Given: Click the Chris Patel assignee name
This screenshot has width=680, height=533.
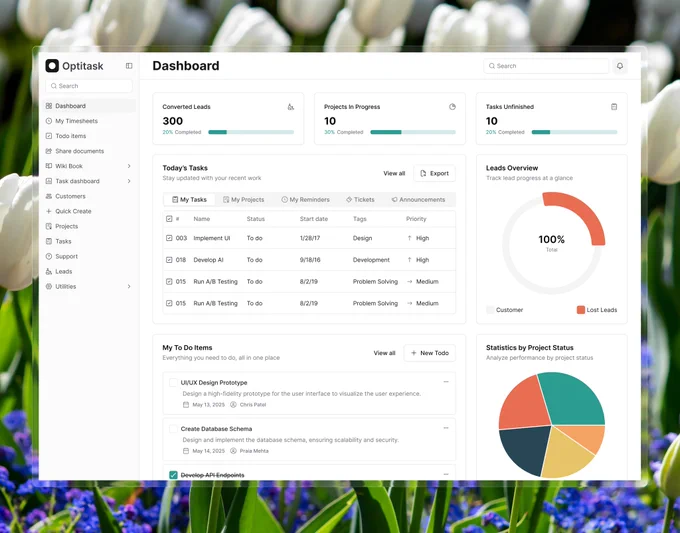Looking at the screenshot, I should click(253, 405).
